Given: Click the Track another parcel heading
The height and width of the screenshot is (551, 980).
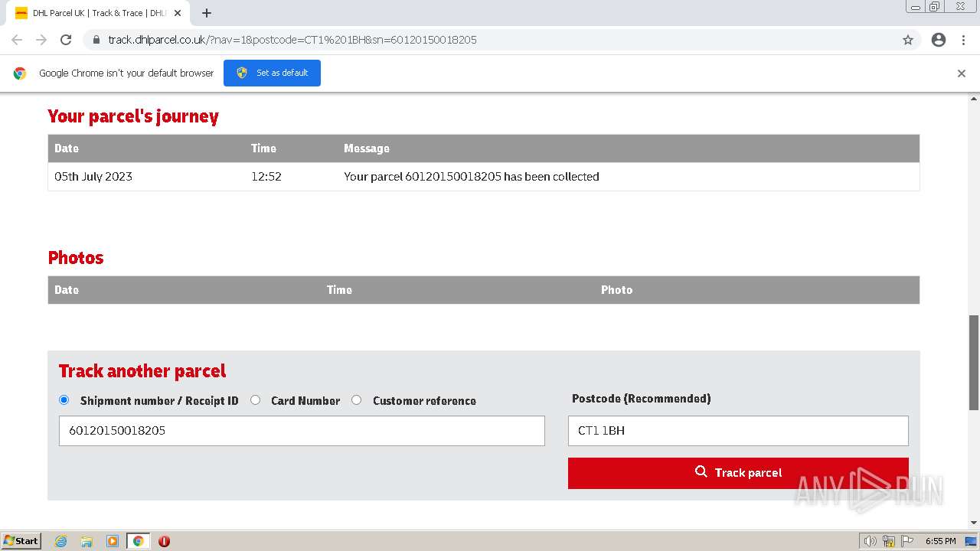Looking at the screenshot, I should click(142, 371).
